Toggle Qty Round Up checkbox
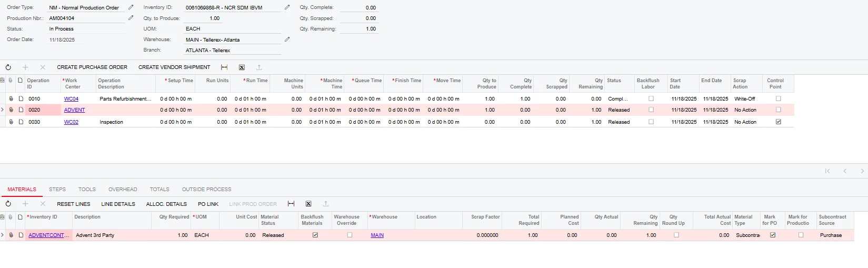The image size is (868, 268). click(x=676, y=235)
